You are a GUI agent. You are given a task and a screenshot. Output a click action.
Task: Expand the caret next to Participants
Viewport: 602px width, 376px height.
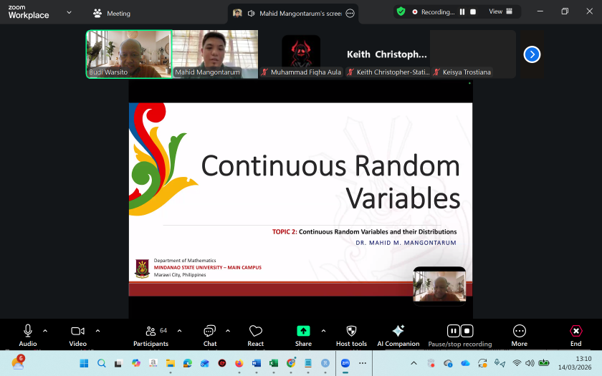point(179,331)
